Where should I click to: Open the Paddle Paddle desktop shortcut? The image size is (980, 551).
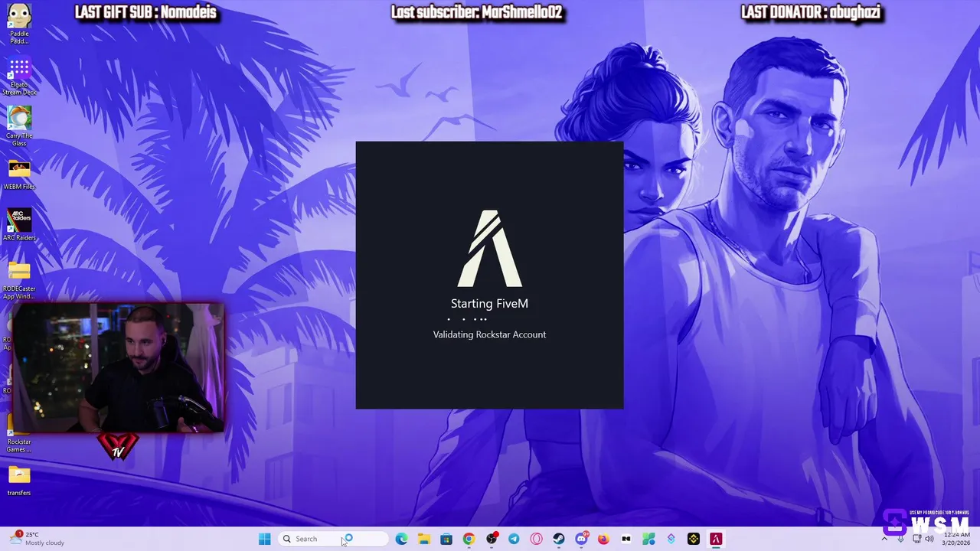point(19,24)
